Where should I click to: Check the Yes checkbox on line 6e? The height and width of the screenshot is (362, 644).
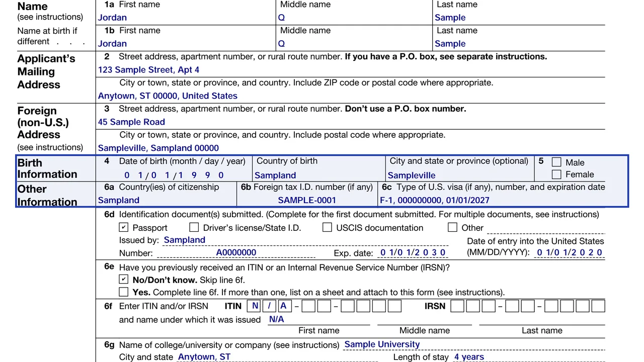tap(124, 292)
